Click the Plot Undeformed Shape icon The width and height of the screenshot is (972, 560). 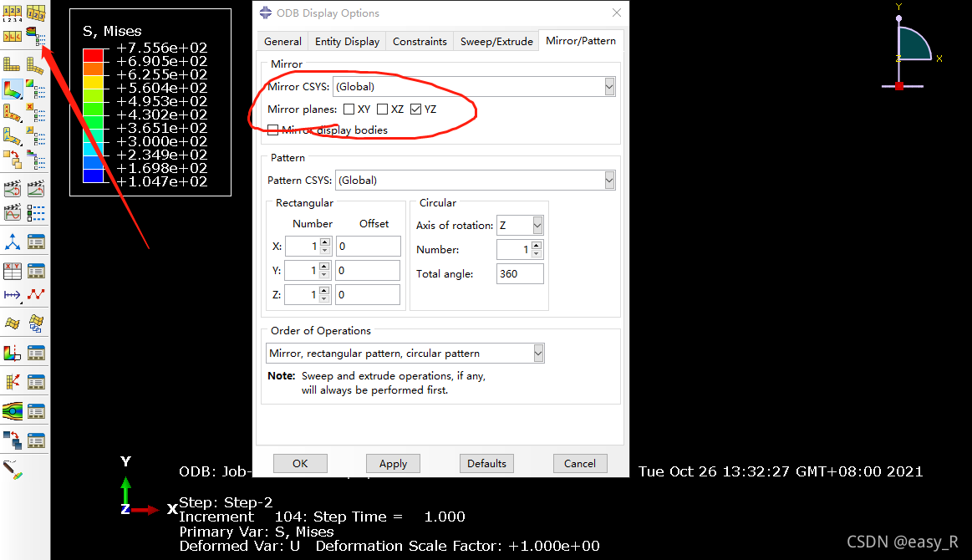[13, 64]
